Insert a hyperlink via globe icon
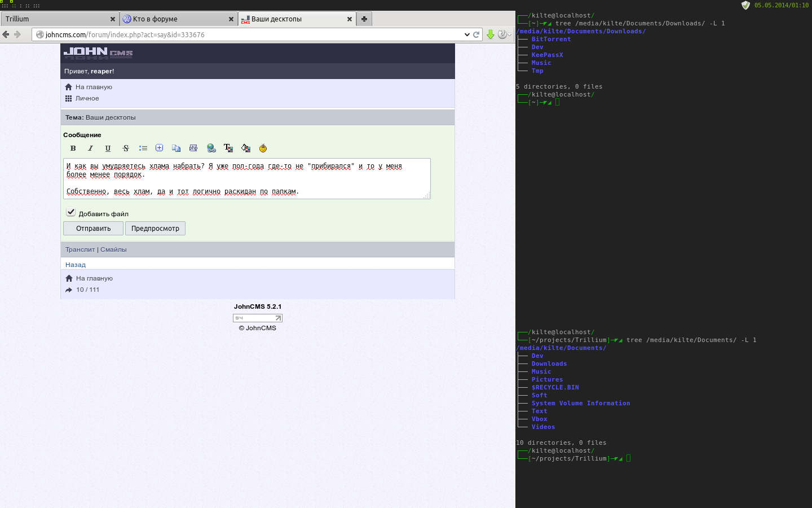The image size is (812, 508). pos(211,148)
